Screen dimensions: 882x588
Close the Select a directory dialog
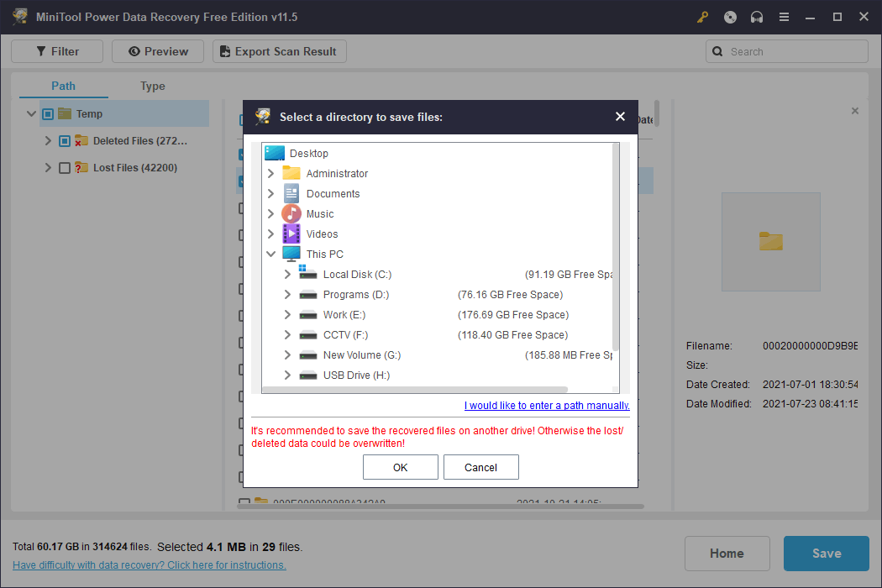pyautogui.click(x=621, y=117)
